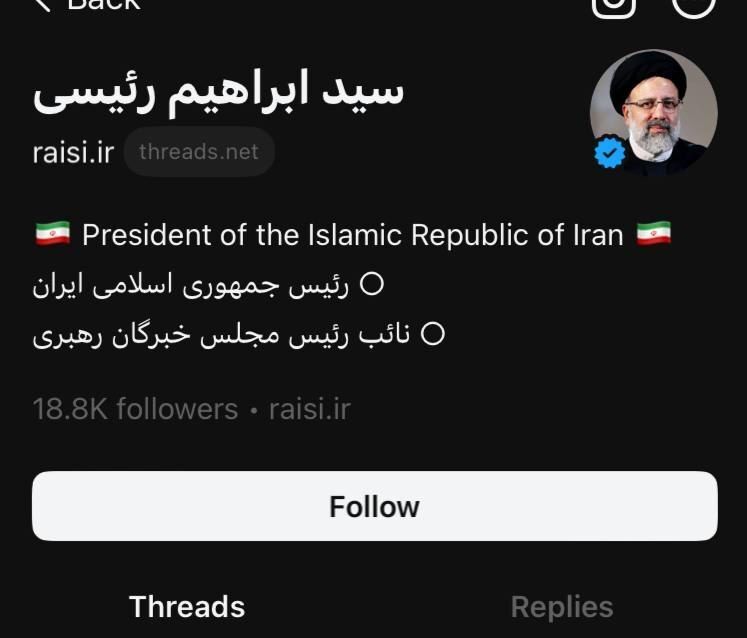Open the linked Instagram profile icon
The width and height of the screenshot is (747, 638).
tap(614, 5)
